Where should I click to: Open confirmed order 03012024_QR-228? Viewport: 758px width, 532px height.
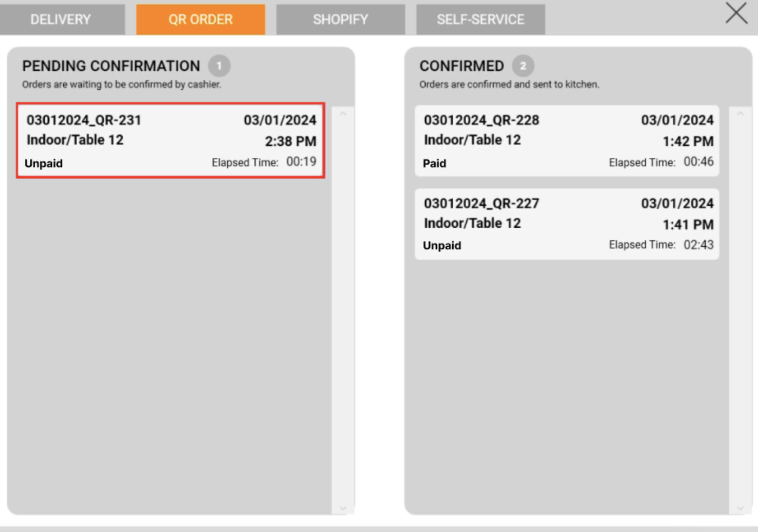[x=566, y=140]
